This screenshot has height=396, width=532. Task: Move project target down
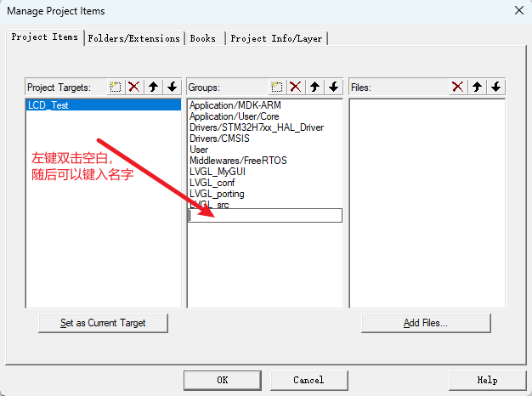(173, 88)
